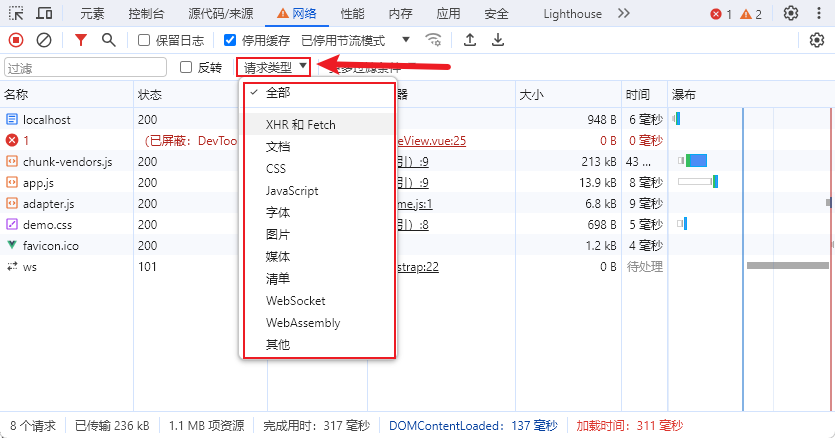Open the throttling mode dropdown arrow
Screen dimensions: 835x438
[x=406, y=39]
